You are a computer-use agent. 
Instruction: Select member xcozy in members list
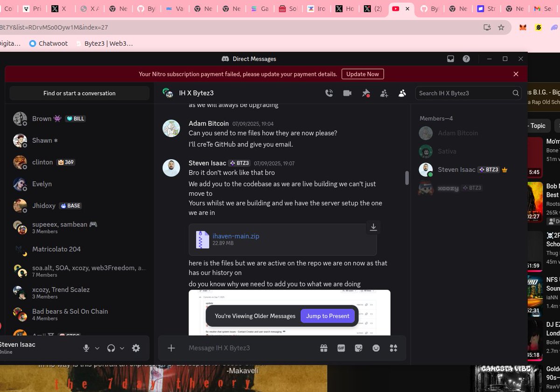coord(469,188)
